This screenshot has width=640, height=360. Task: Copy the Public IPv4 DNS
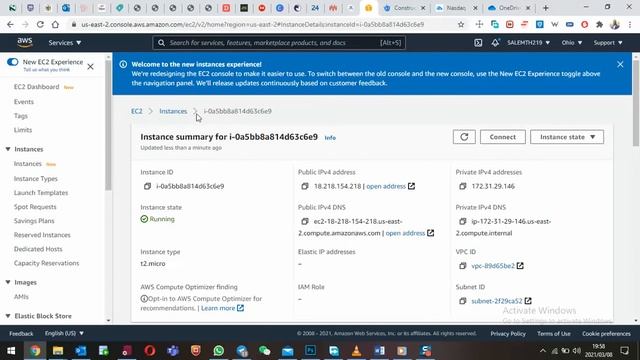click(305, 221)
